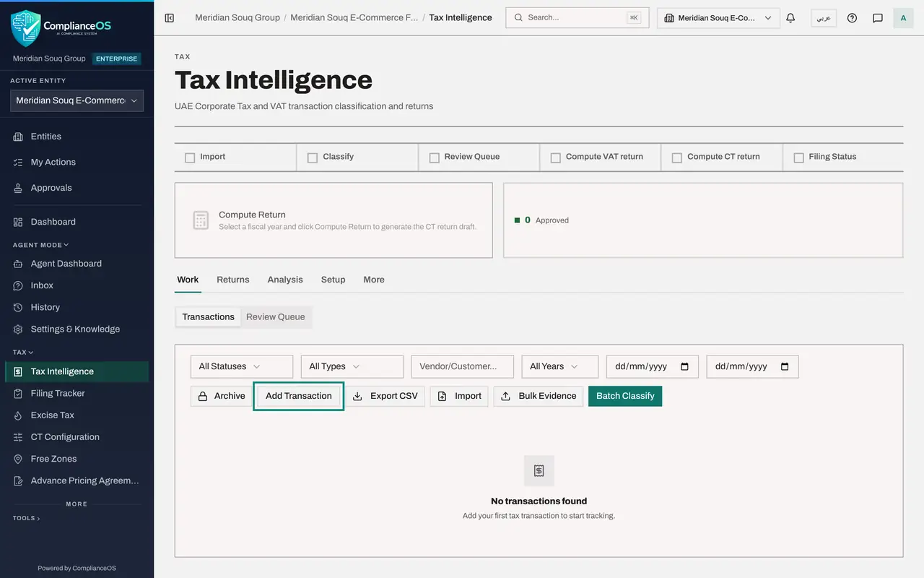924x578 pixels.
Task: Select the Transactions sub-tab
Action: coord(209,317)
